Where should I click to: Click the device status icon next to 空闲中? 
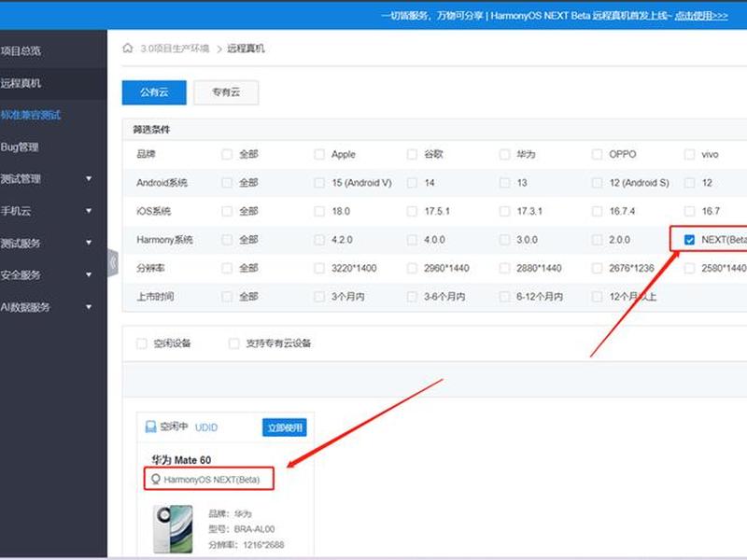pyautogui.click(x=150, y=427)
